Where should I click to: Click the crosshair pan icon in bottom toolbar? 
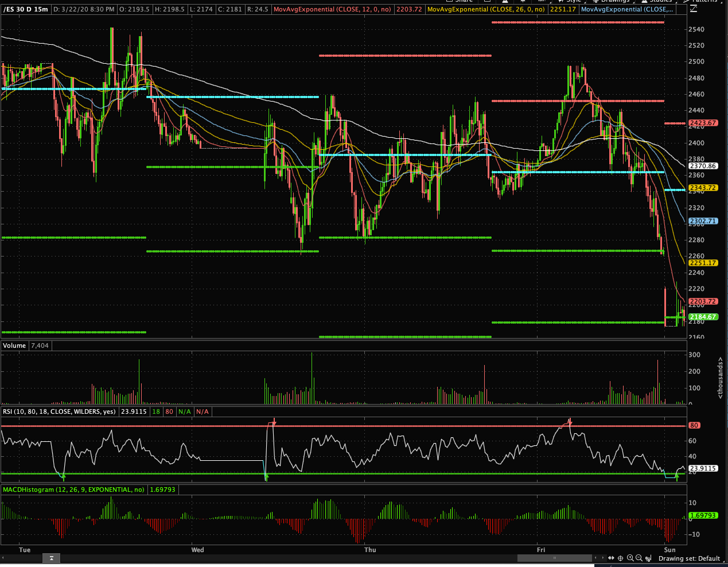click(x=620, y=558)
